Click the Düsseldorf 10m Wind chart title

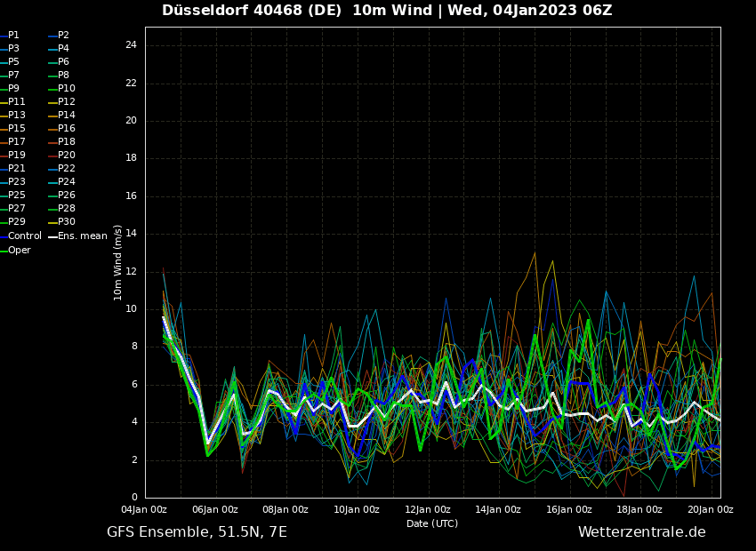pos(387,11)
